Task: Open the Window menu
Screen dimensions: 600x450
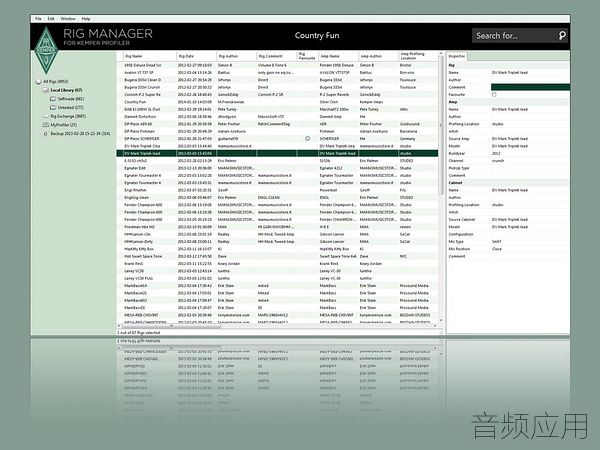Action: 68,18
